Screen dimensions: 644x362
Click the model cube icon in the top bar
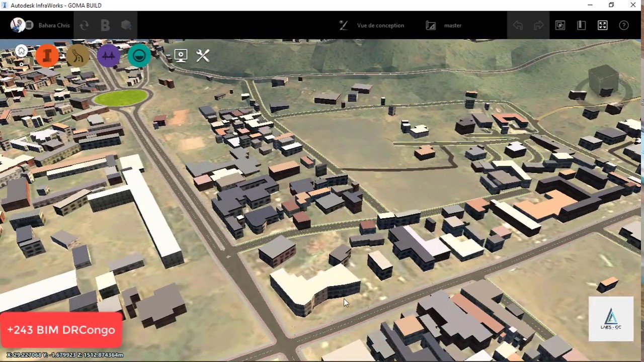pos(126,25)
